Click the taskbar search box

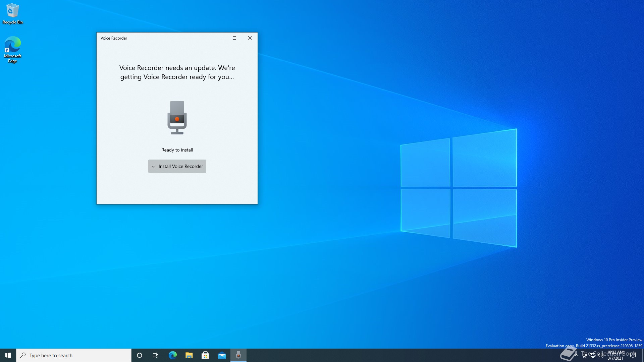tap(74, 355)
